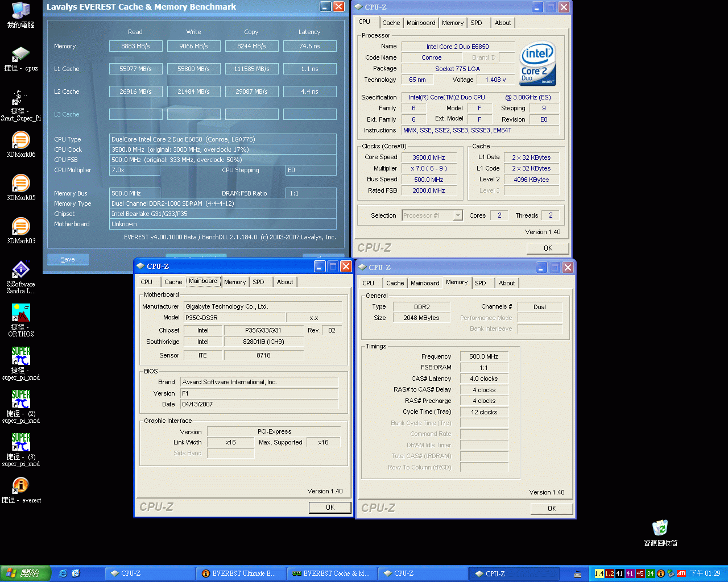Click the L2 Cache Latency value 4.4 ns
The height and width of the screenshot is (582, 728).
310,92
